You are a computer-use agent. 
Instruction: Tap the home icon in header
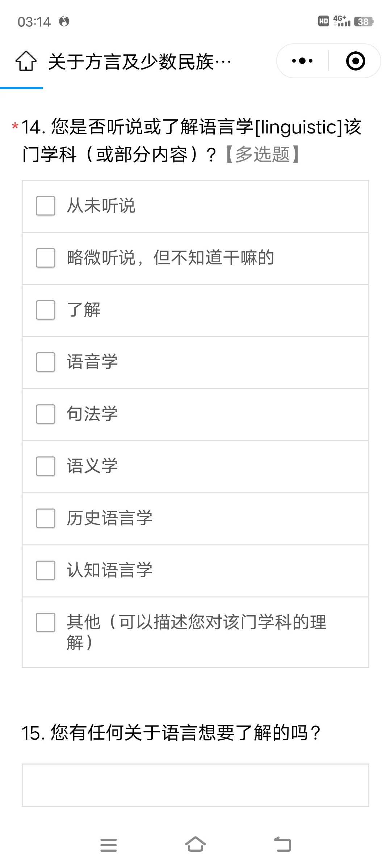[x=26, y=61]
